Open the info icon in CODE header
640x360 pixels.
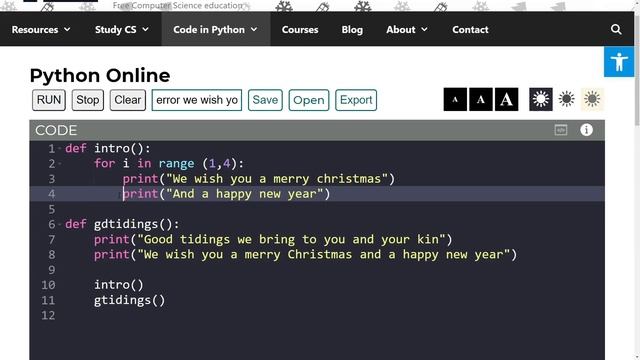tap(587, 130)
